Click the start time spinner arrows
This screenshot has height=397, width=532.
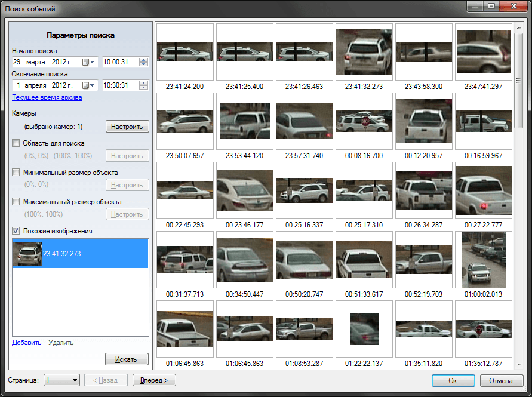coord(143,62)
